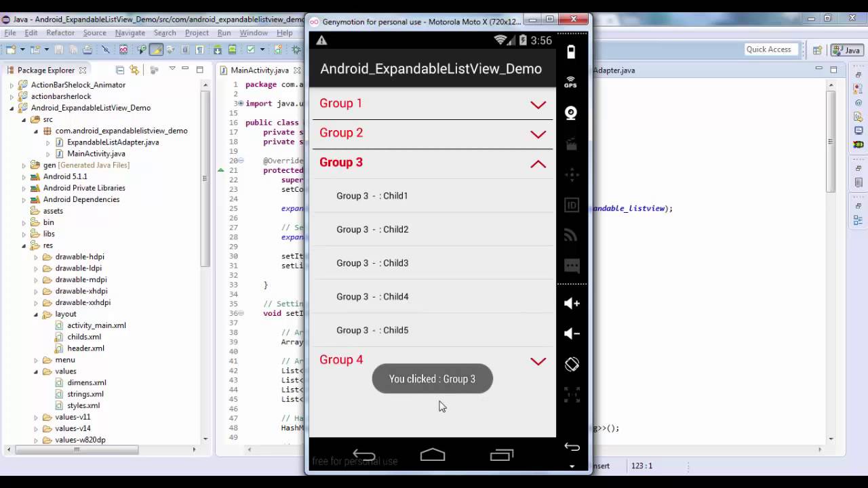Open the Project menu
Image resolution: width=868 pixels, height=488 pixels.
[197, 33]
